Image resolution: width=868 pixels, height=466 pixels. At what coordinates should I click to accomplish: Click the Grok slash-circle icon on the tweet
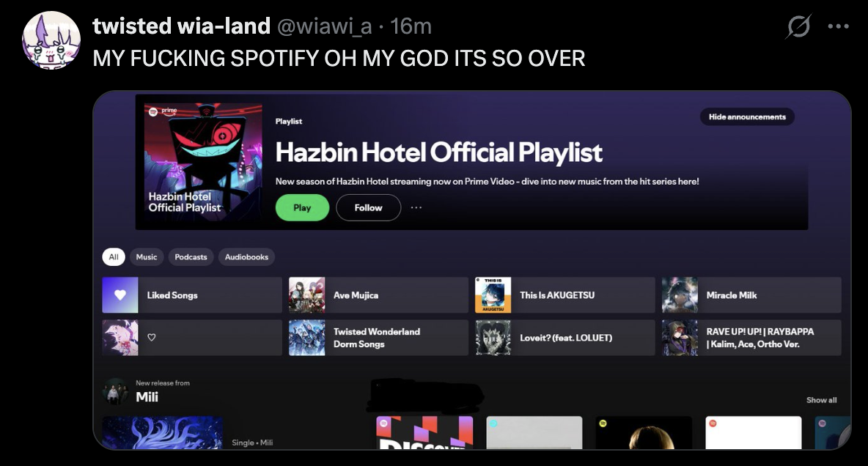click(798, 26)
